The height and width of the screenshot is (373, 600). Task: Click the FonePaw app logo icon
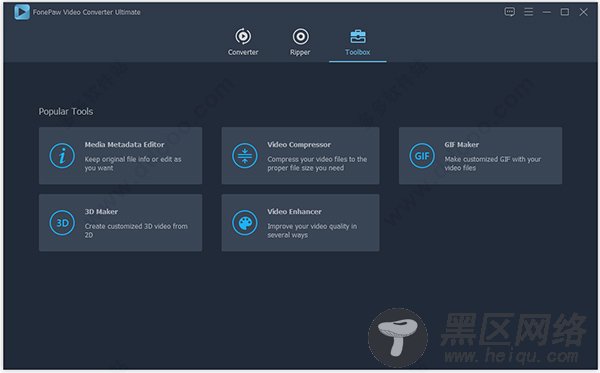pos(22,12)
